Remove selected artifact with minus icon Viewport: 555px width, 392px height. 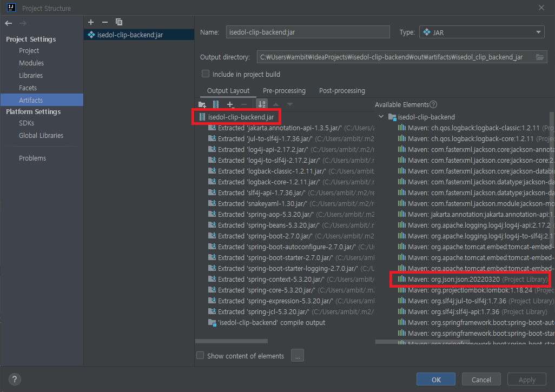coord(105,22)
